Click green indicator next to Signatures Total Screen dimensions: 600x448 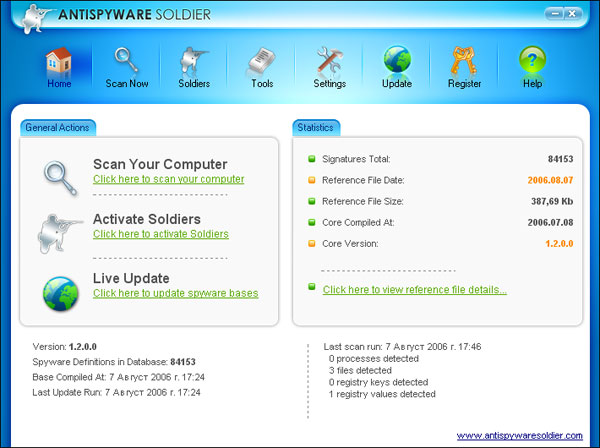tap(312, 159)
